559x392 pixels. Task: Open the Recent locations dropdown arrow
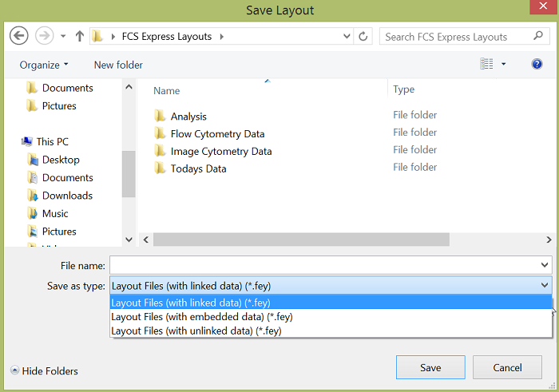pos(61,37)
